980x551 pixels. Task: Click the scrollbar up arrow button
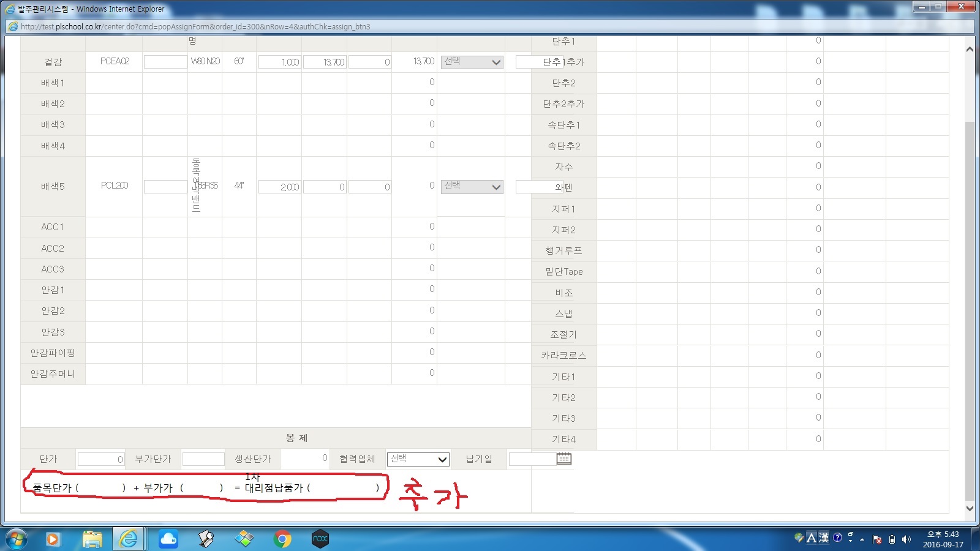click(970, 50)
